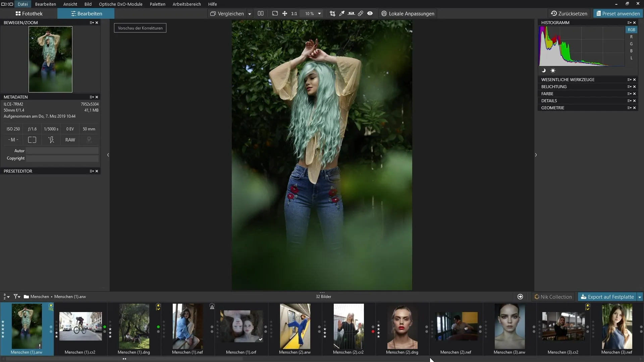Close the Histogramm palette

click(634, 22)
